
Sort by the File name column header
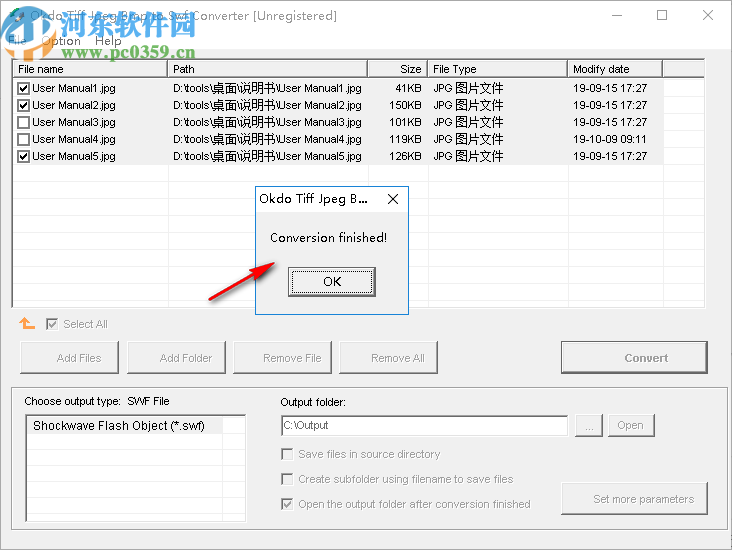click(x=90, y=69)
